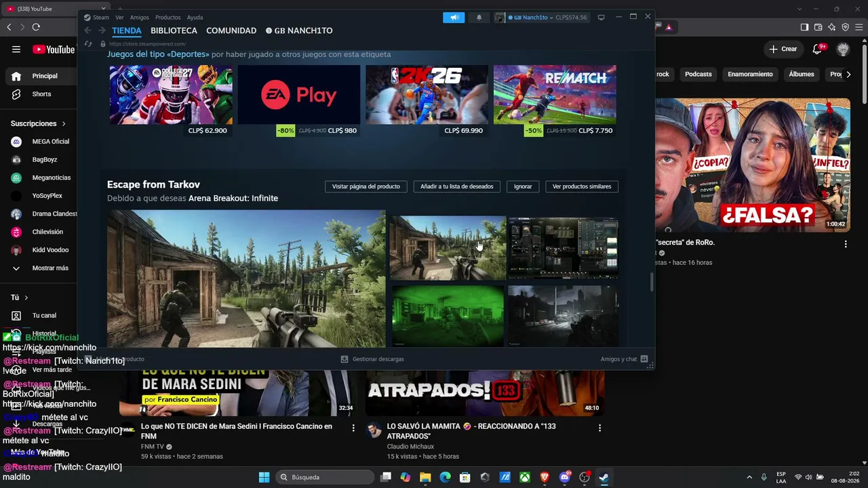
Task: Reload the YouTube browser page
Action: [36, 27]
